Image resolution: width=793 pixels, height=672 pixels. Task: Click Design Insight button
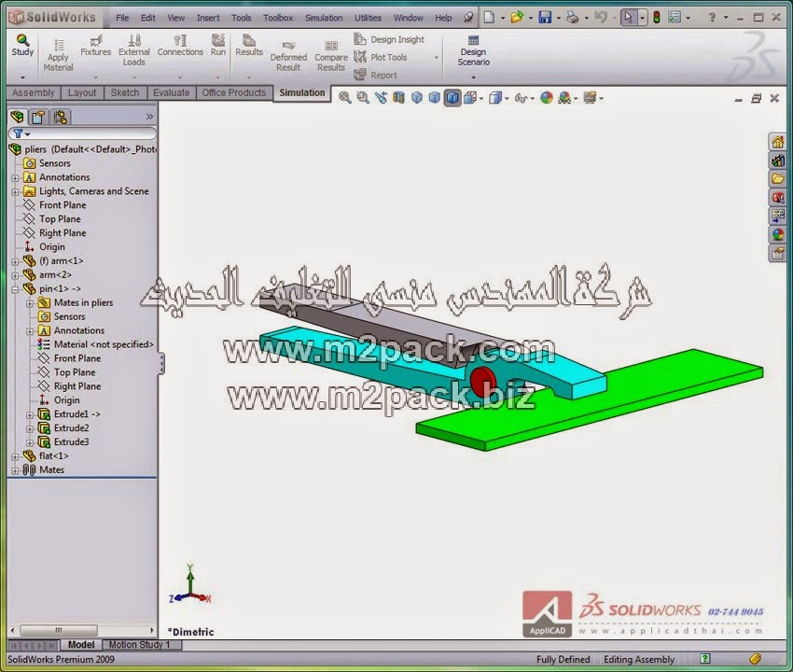pyautogui.click(x=389, y=39)
